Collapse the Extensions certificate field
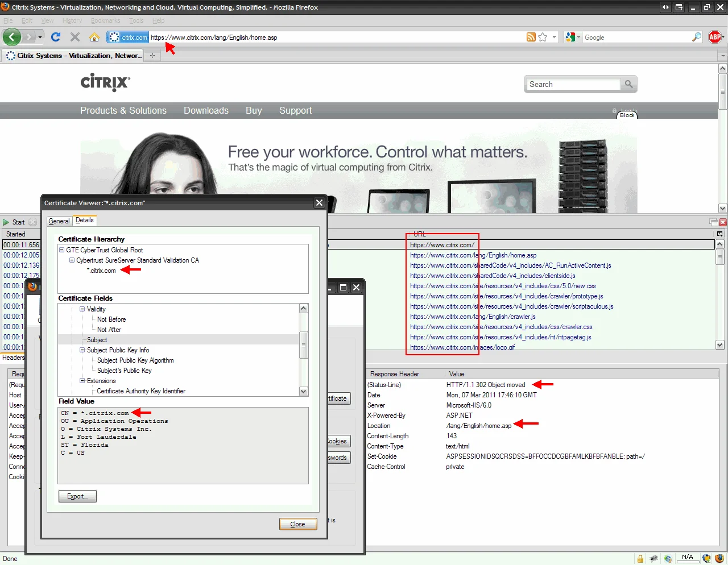This screenshot has width=728, height=565. click(82, 381)
